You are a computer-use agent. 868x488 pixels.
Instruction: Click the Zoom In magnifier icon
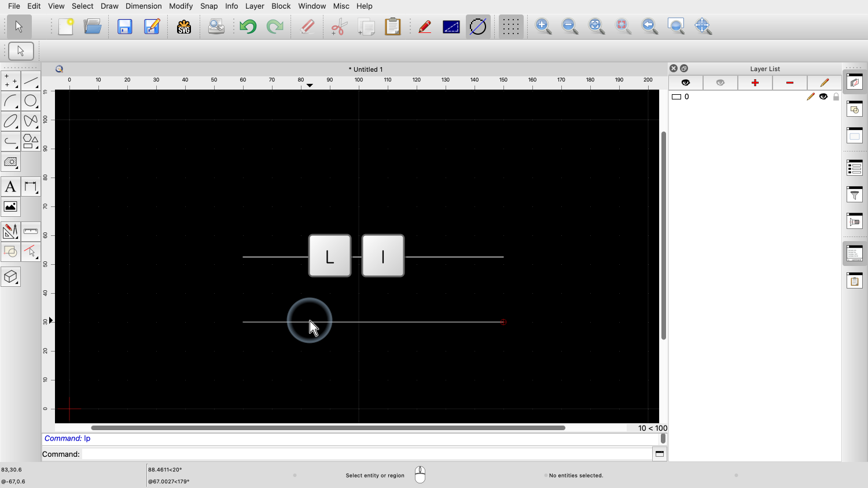tap(543, 27)
